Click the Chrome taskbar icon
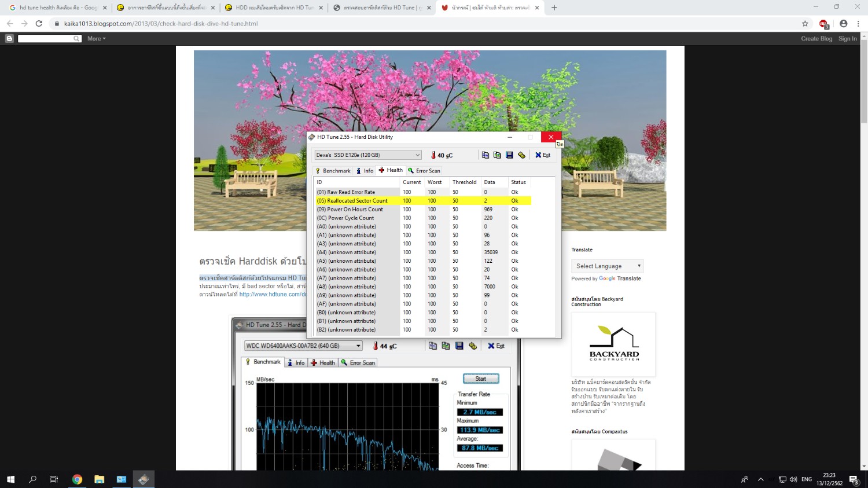Image resolution: width=868 pixels, height=488 pixels. tap(78, 479)
